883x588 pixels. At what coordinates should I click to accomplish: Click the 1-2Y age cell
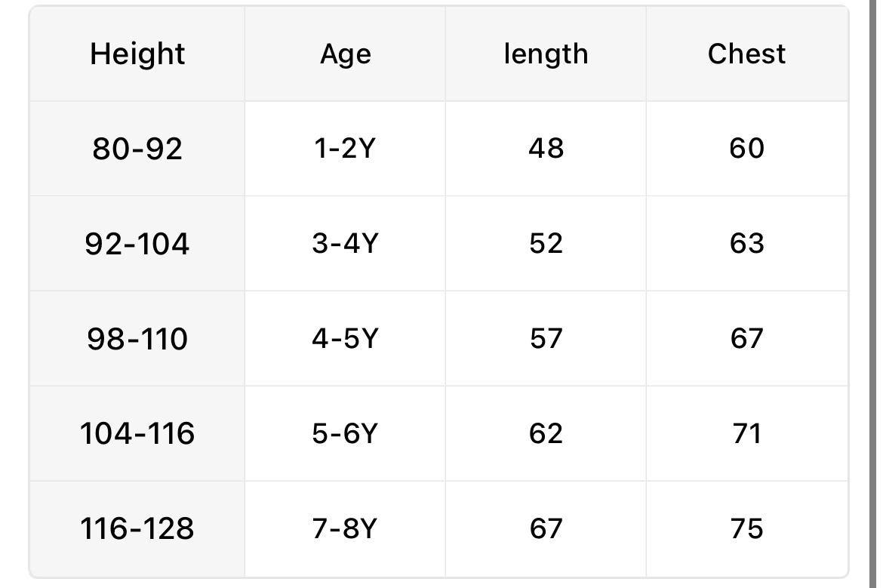click(345, 149)
